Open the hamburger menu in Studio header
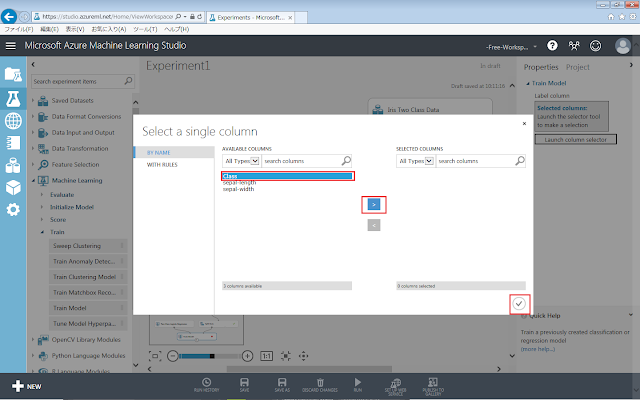640x400 pixels. click(11, 46)
